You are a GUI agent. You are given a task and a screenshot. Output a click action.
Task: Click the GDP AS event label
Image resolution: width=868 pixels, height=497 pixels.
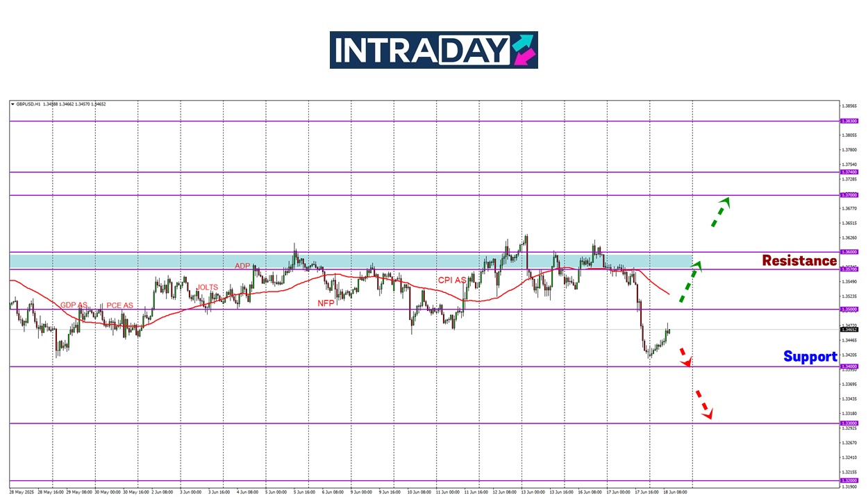pyautogui.click(x=74, y=305)
